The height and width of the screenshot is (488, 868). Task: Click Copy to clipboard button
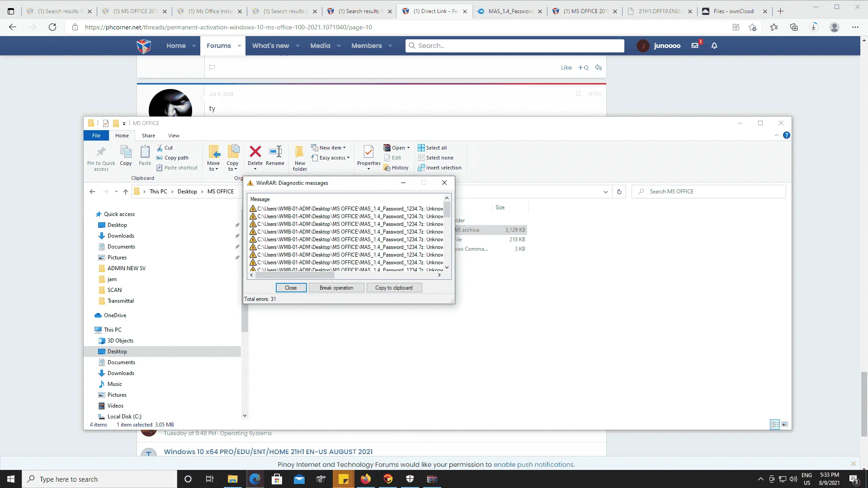(x=394, y=288)
